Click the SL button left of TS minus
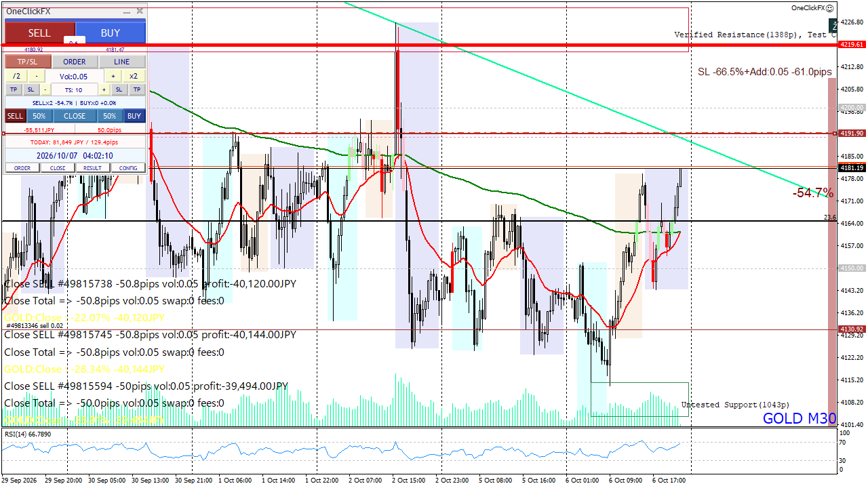Viewport: 868px width, 488px height. pyautogui.click(x=31, y=89)
